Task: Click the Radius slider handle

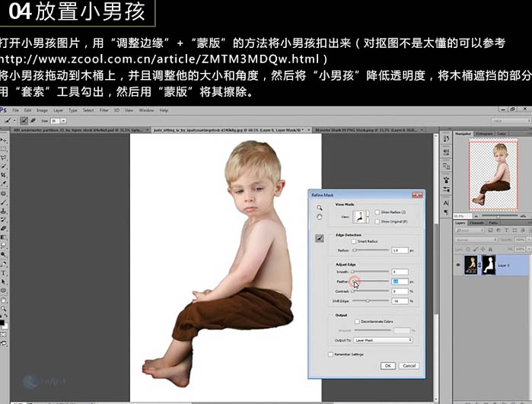Action: tap(355, 250)
